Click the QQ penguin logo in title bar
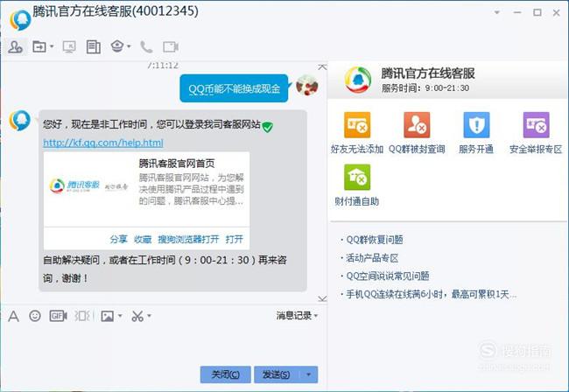569x392 pixels. 20,20
